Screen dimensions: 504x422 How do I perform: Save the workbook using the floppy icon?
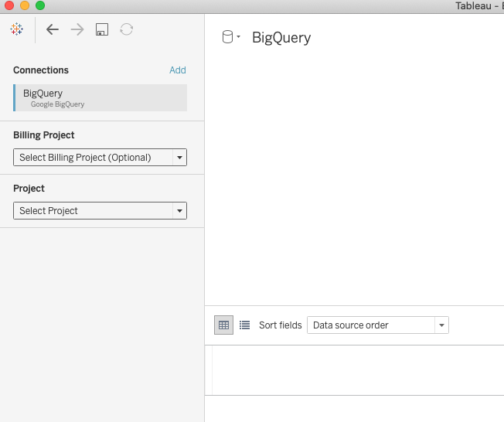(x=102, y=29)
